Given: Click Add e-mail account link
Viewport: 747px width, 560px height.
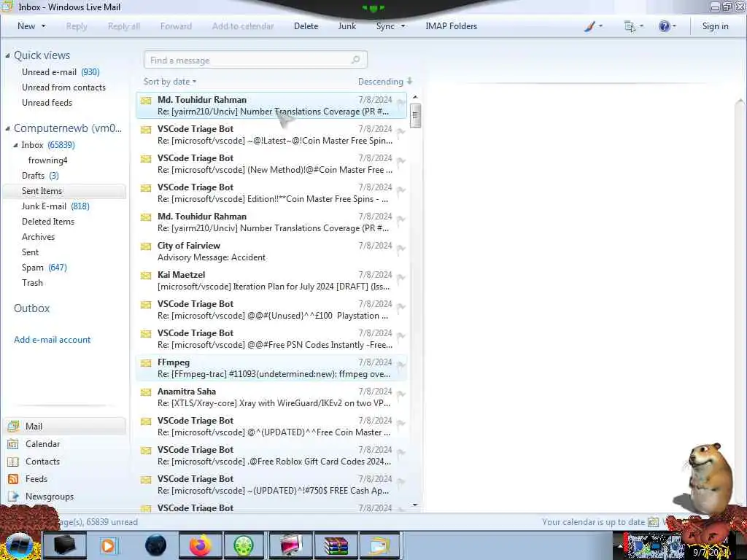Looking at the screenshot, I should coord(52,340).
